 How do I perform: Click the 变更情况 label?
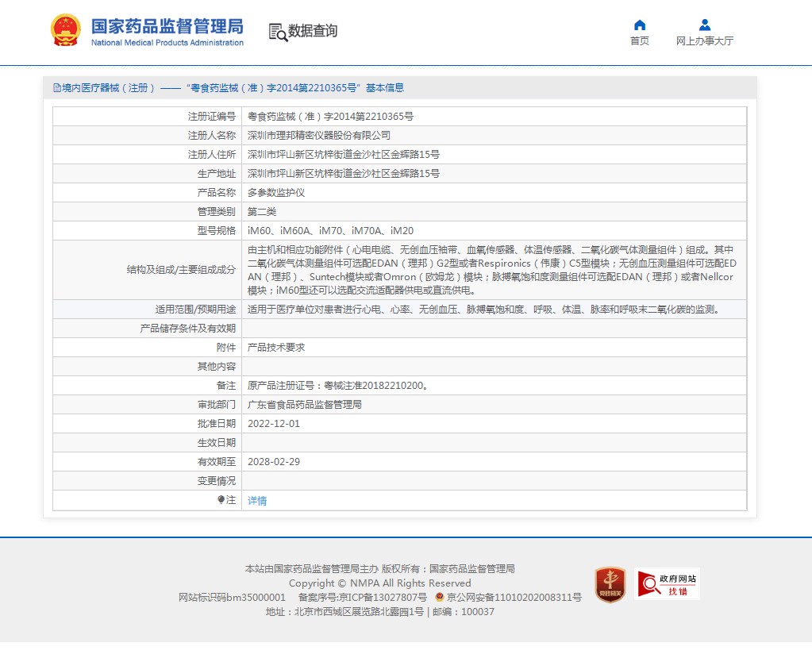pyautogui.click(x=217, y=481)
